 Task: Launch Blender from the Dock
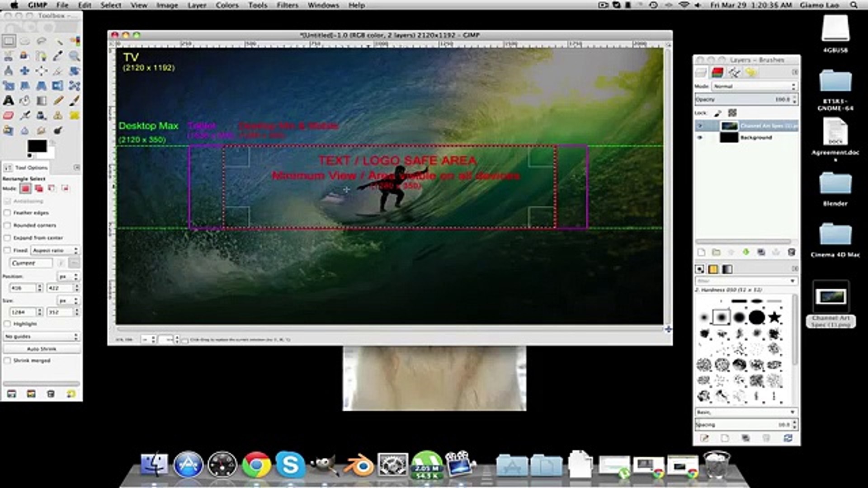359,465
